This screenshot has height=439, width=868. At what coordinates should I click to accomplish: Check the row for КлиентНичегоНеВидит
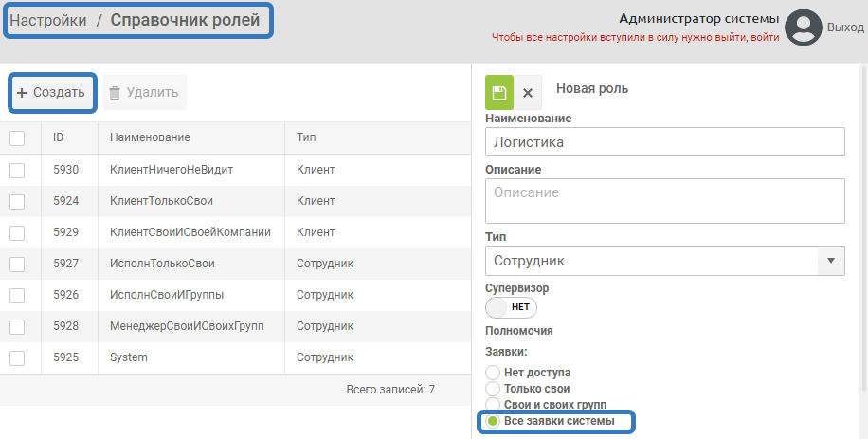pos(17,170)
